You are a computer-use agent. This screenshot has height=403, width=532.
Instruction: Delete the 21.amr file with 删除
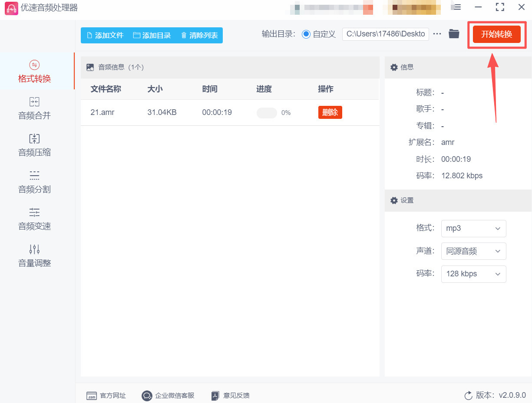pyautogui.click(x=330, y=112)
